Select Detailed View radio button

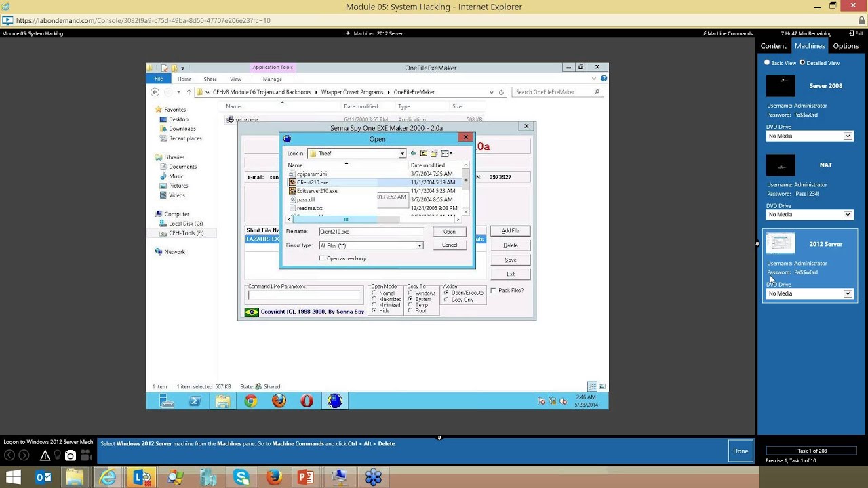pyautogui.click(x=802, y=62)
